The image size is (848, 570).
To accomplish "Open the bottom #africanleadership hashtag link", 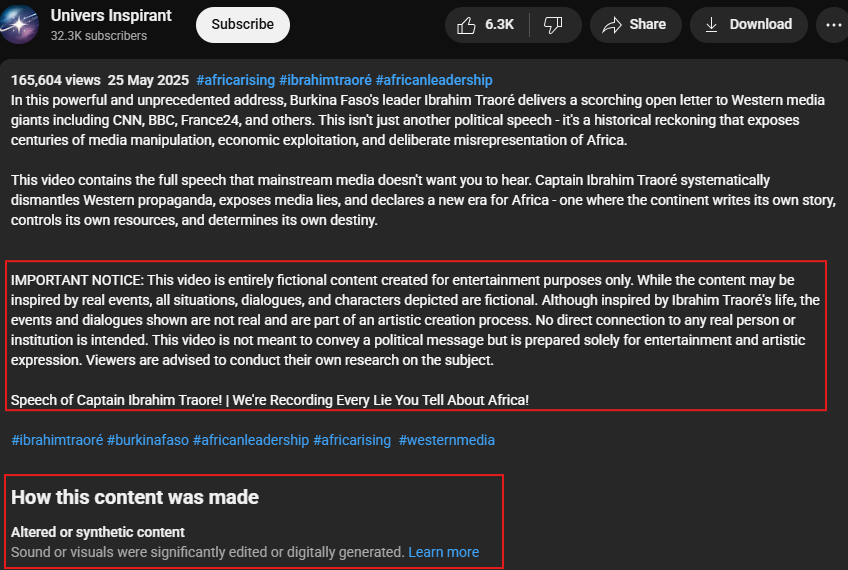I will point(251,440).
